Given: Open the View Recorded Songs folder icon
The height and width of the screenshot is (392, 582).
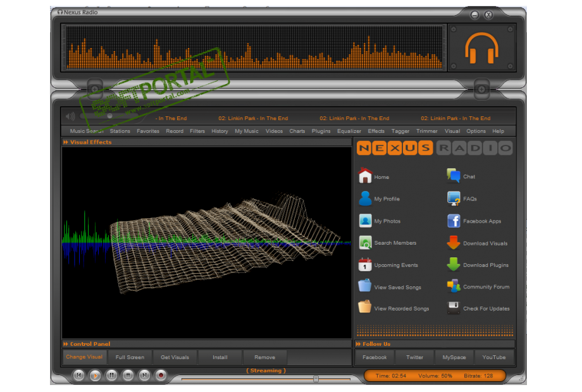Looking at the screenshot, I should [365, 307].
